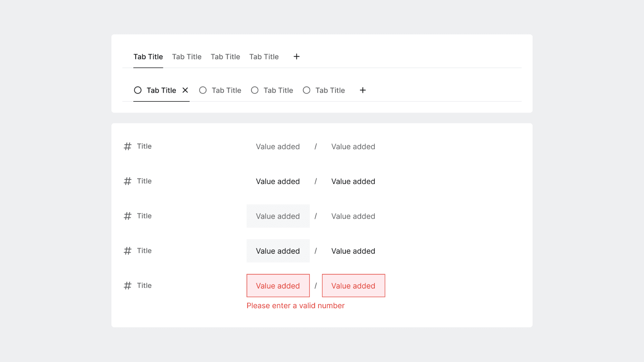This screenshot has height=362, width=644.
Task: Click plus icon in top tab row
Action: click(297, 57)
